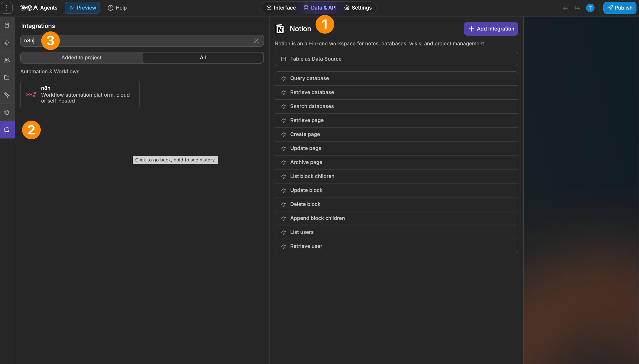Open the three-dot main menu
The height and width of the screenshot is (364, 639).
[x=7, y=8]
